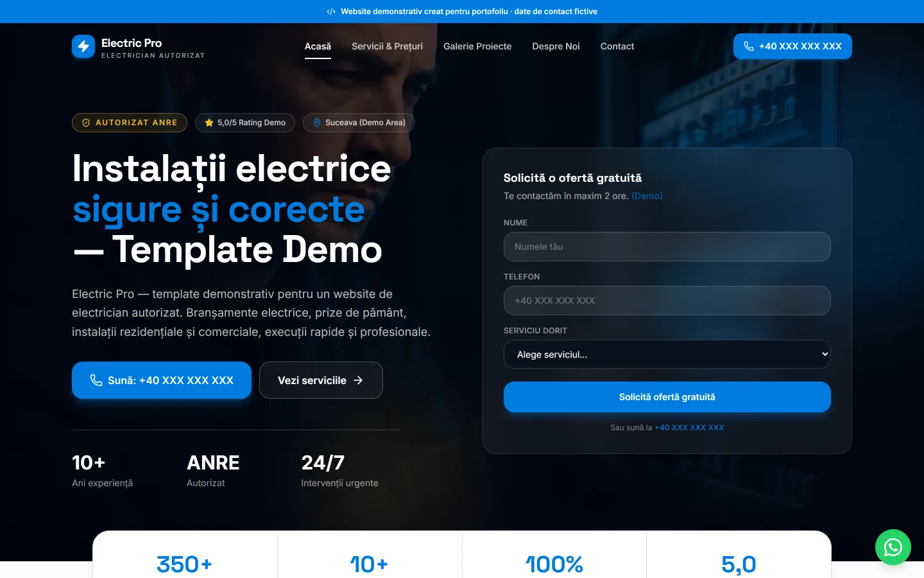Click the 24/7 statistic value
The height and width of the screenshot is (578, 924).
(323, 462)
